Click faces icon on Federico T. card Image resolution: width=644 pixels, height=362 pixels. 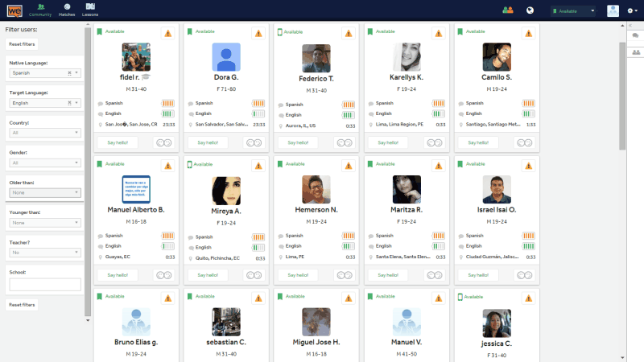point(345,143)
